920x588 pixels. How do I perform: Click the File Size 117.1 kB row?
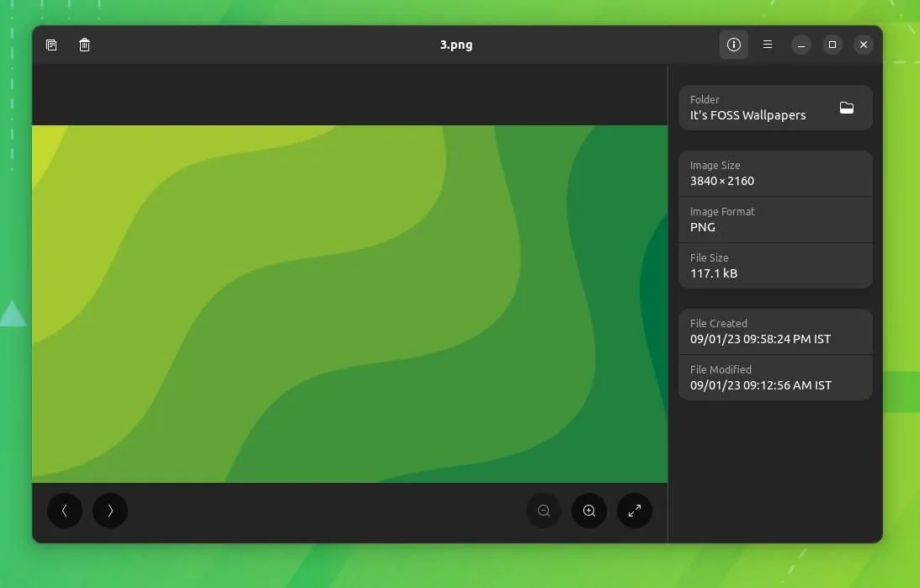click(x=774, y=266)
